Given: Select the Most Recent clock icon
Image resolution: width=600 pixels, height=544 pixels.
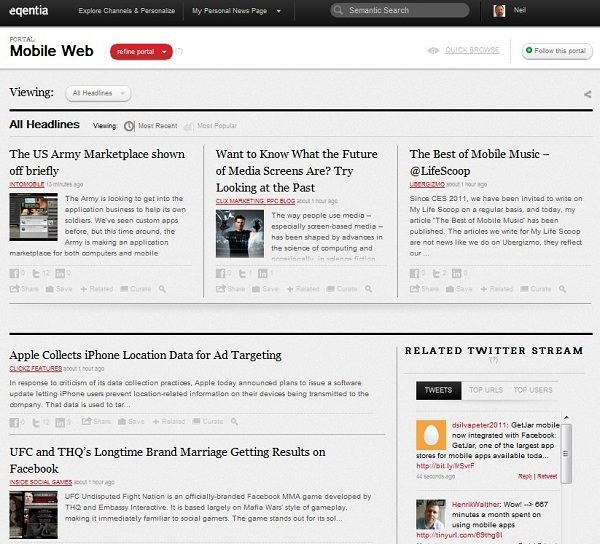Looking at the screenshot, I should (129, 126).
